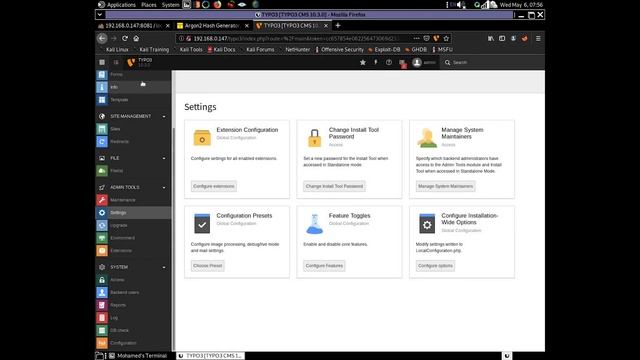Collapse the Site Management section
Image resolution: width=640 pixels, height=360 pixels.
point(164,117)
